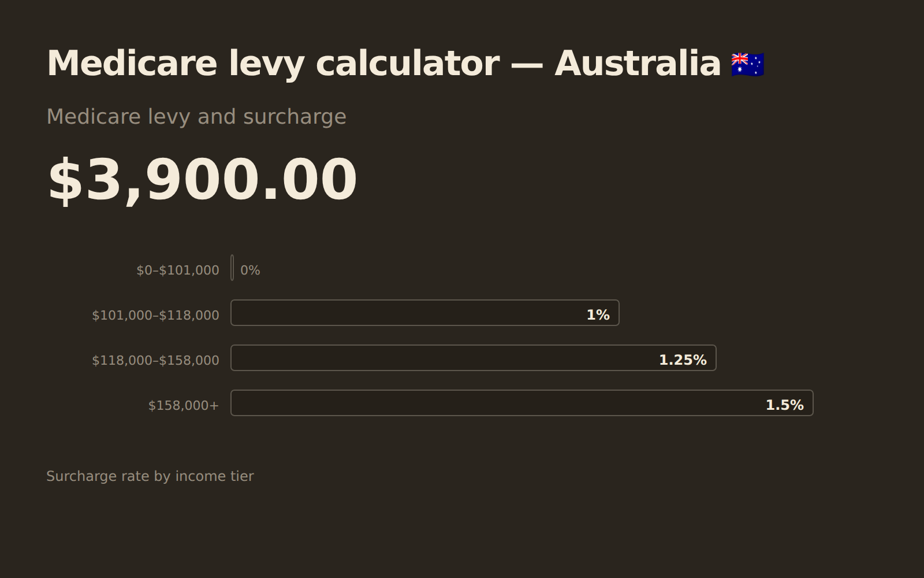Click the 1.25% value text
The image size is (924, 578).
pos(683,360)
